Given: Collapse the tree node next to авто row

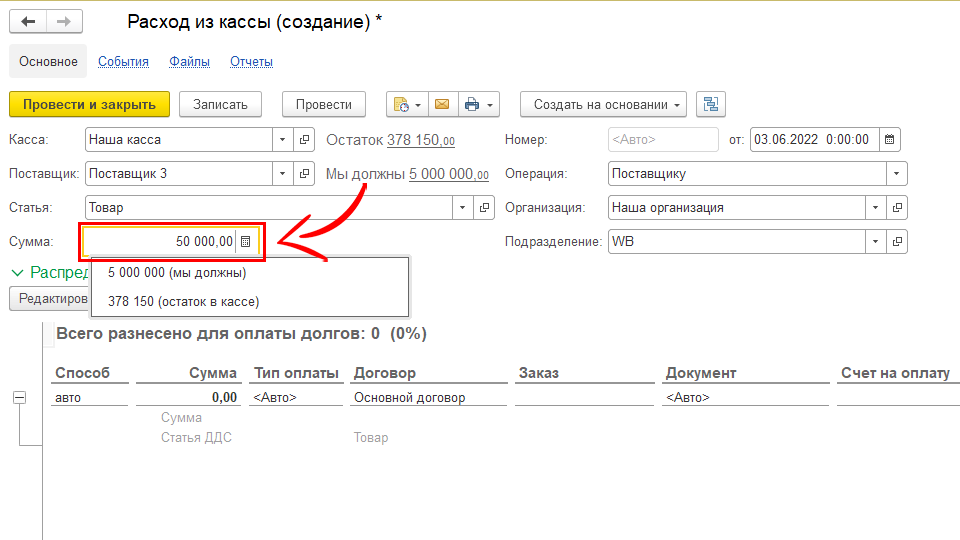Looking at the screenshot, I should point(19,398).
